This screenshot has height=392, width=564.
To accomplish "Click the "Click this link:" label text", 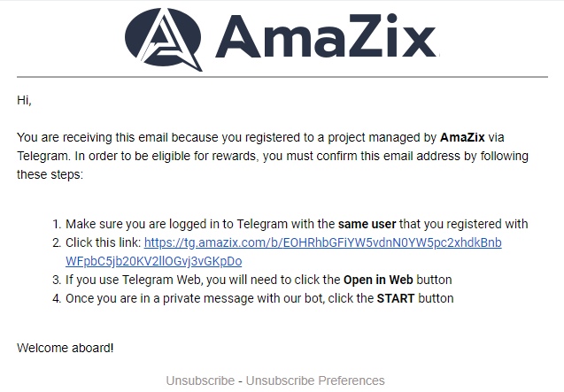I will (103, 243).
